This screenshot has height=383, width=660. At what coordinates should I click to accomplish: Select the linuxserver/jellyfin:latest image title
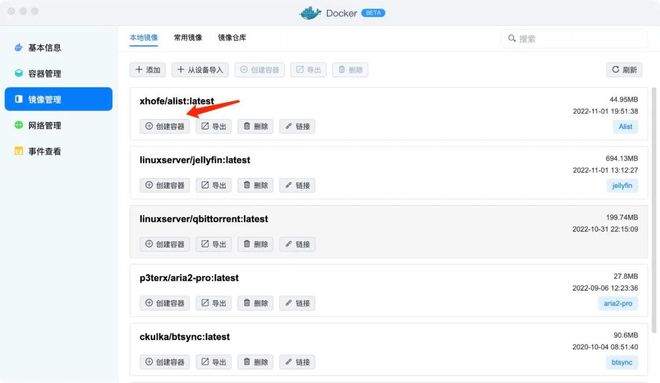[195, 160]
